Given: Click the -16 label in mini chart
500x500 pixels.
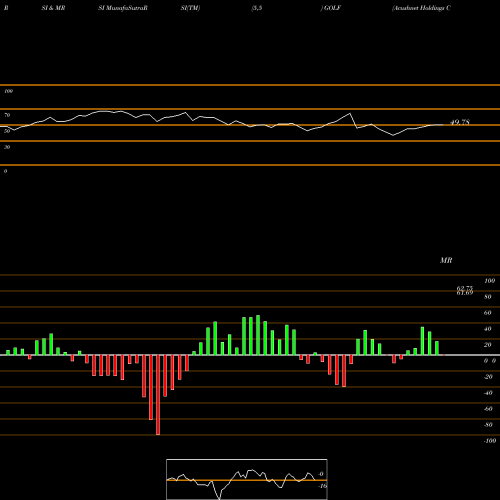Looking at the screenshot, I should (322, 486).
